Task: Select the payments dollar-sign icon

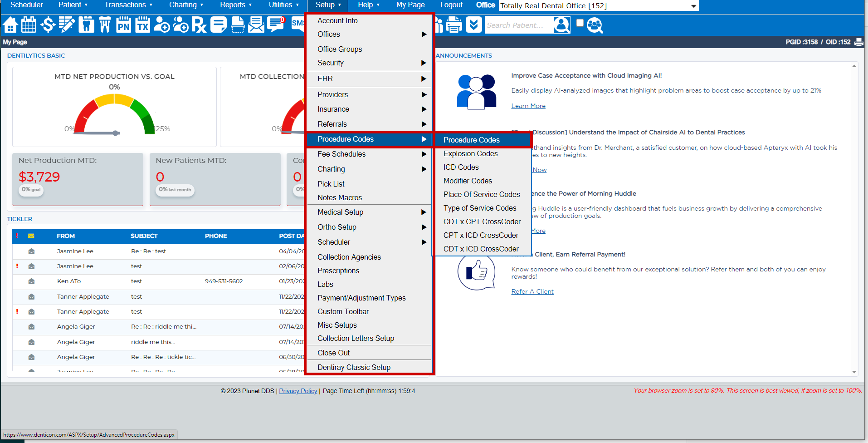Action: 48,25
